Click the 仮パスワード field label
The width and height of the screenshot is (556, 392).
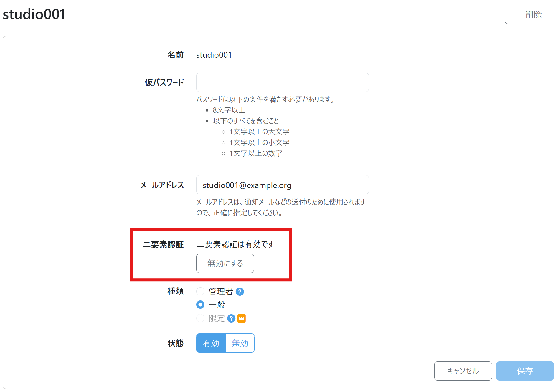(x=164, y=82)
